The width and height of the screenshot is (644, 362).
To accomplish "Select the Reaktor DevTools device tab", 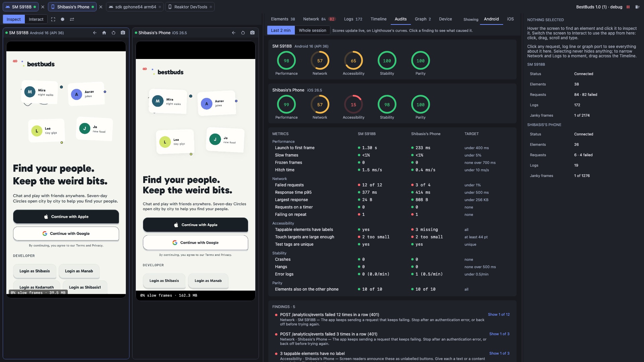I will pyautogui.click(x=190, y=7).
